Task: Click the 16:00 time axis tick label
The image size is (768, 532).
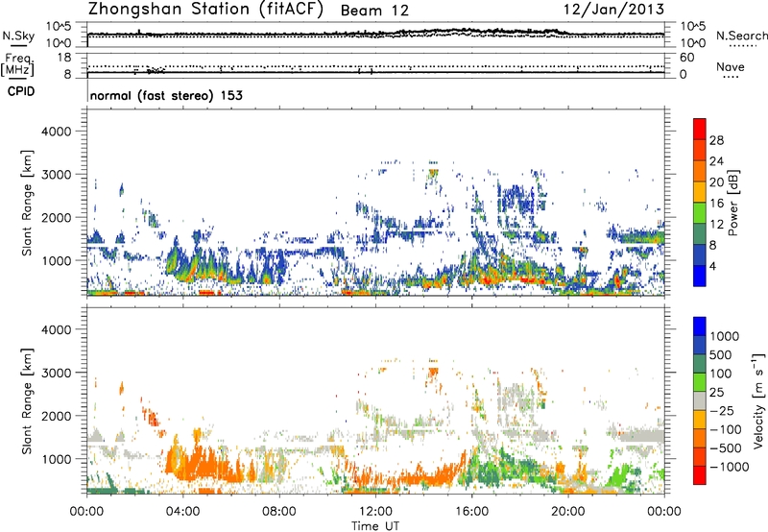Action: 471,512
